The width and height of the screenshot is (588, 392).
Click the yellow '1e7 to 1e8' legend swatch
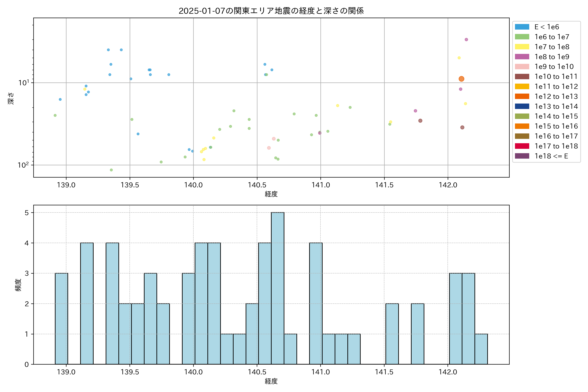(x=522, y=47)
